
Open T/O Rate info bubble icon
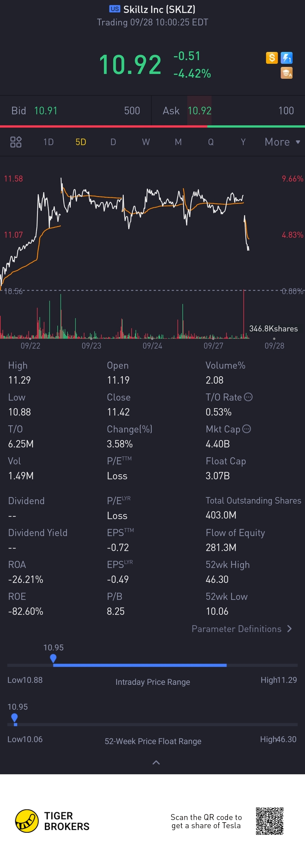coord(248,397)
